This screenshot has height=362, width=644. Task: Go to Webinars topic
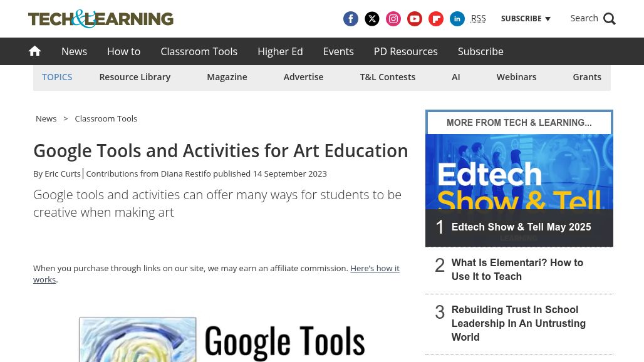click(516, 77)
